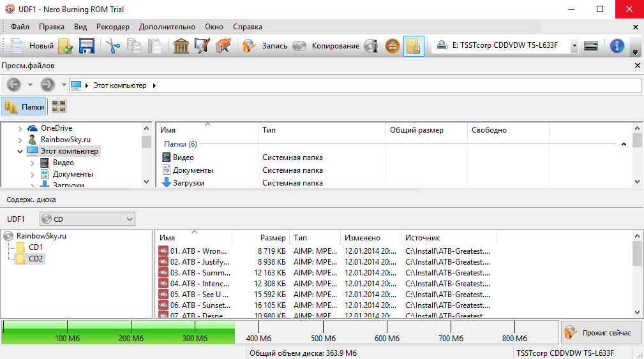Click Этот компьютер in the address bar
Viewport: 644px width, 359px height.
pyautogui.click(x=119, y=85)
